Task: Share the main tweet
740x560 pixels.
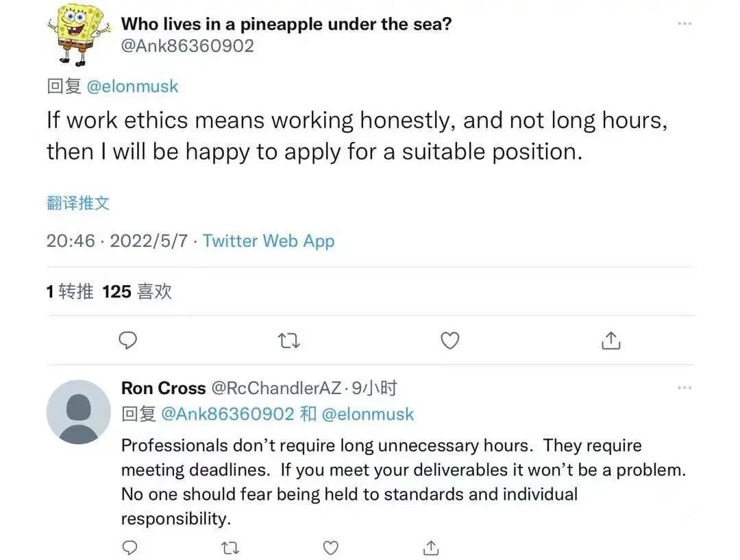Action: [610, 340]
